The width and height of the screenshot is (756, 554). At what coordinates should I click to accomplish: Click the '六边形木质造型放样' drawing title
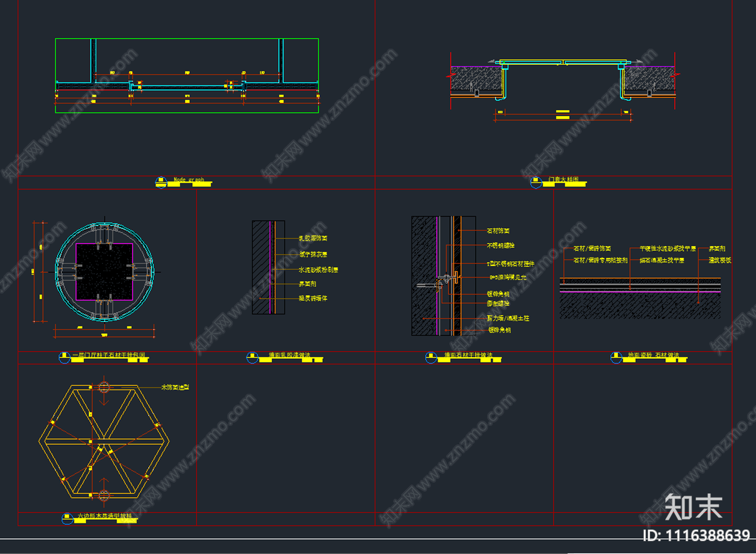coord(105,516)
